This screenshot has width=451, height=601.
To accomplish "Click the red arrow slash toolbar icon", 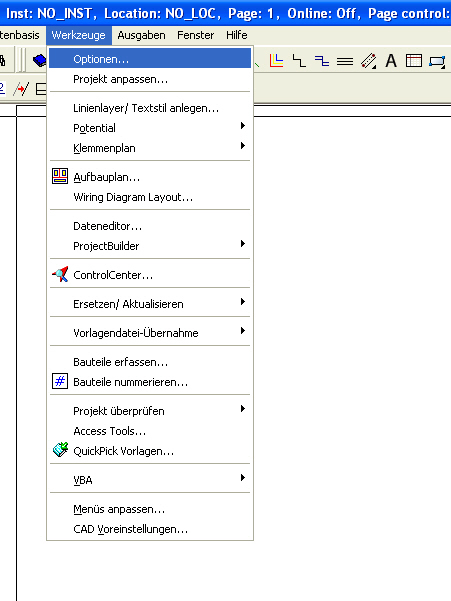I will pos(21,89).
